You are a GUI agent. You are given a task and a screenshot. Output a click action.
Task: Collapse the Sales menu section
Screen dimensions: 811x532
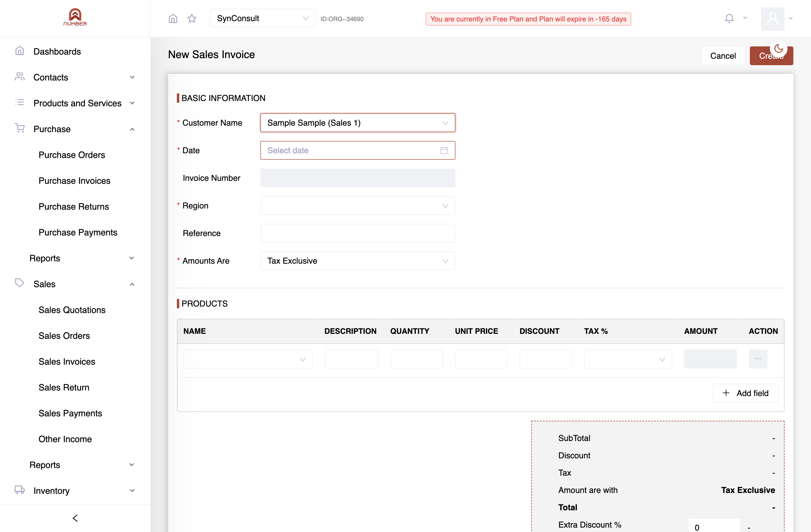pyautogui.click(x=75, y=284)
